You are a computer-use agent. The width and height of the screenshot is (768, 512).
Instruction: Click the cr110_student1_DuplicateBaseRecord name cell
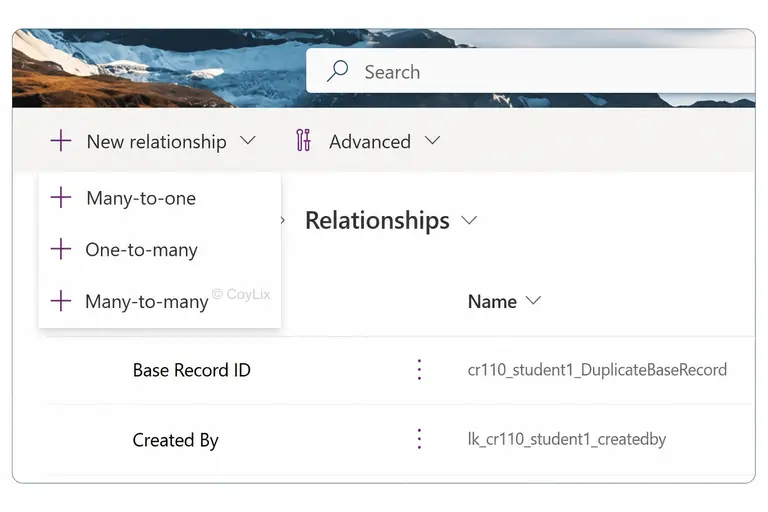[x=597, y=369]
